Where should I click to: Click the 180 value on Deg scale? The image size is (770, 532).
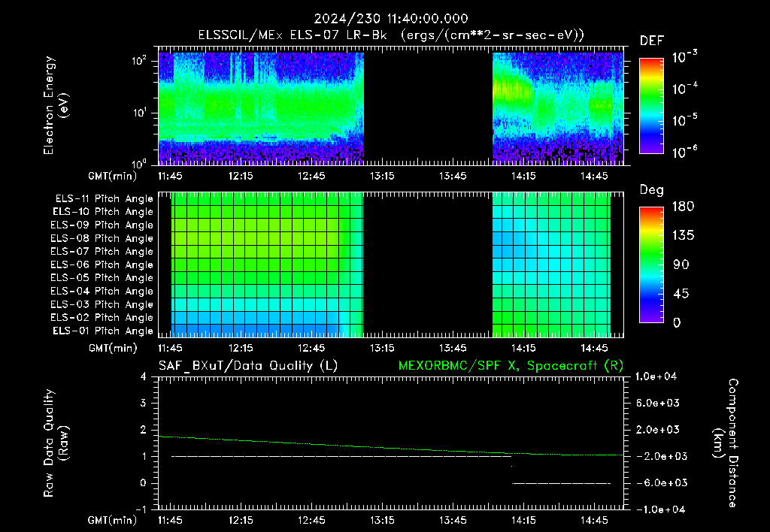[683, 207]
